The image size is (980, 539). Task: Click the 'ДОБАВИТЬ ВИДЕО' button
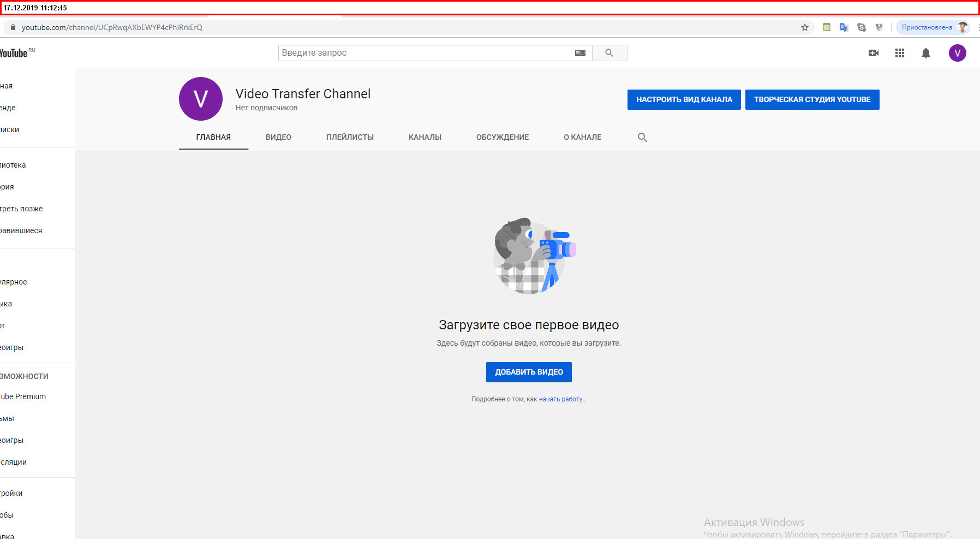pos(529,372)
